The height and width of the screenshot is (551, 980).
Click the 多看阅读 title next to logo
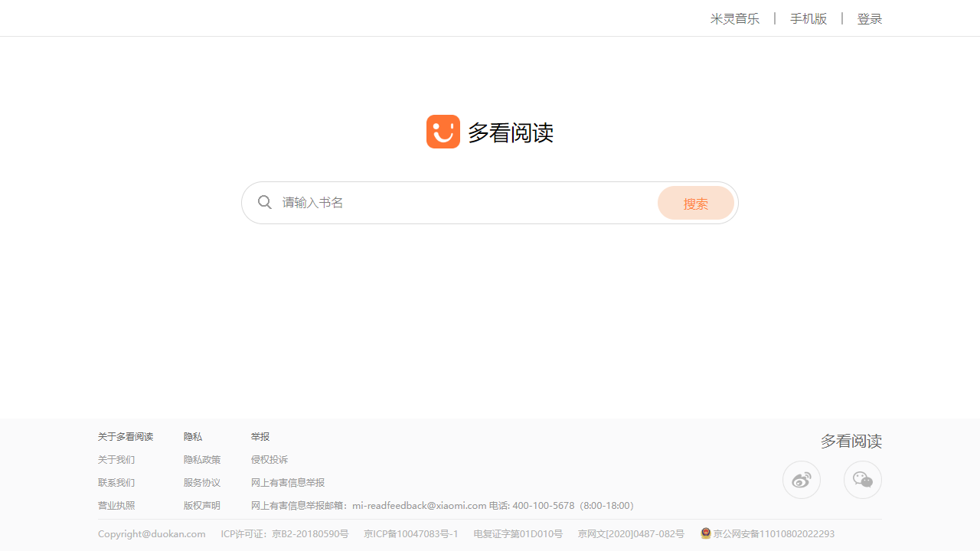point(511,132)
